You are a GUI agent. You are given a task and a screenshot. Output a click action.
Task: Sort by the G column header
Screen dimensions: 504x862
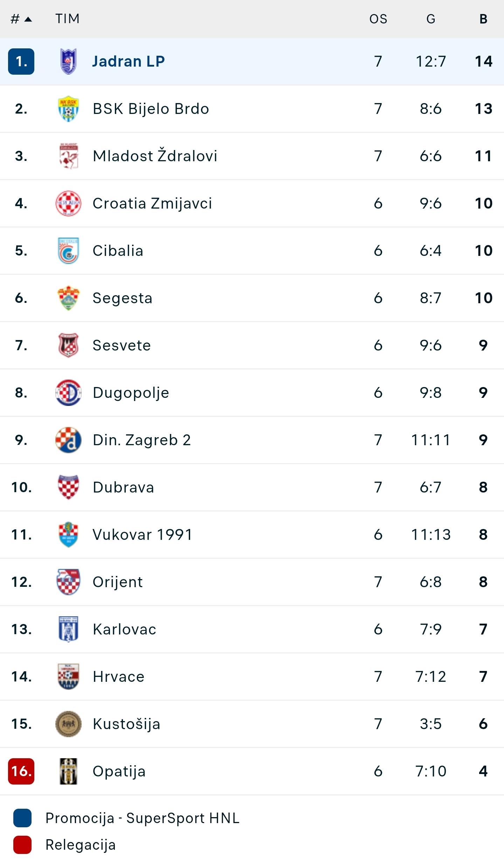[431, 19]
